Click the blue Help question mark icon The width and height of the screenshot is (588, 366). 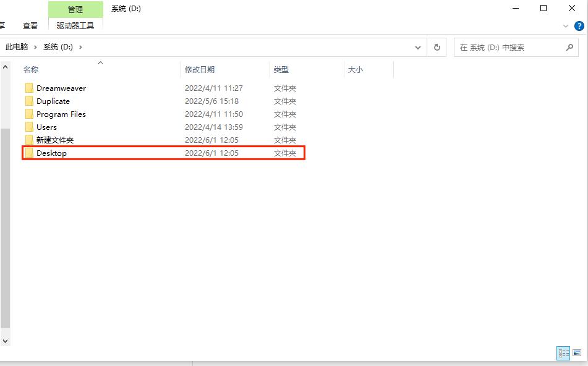579,26
